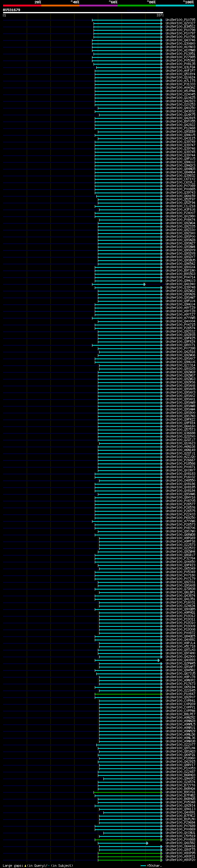Select the UniRef100_Q39748 label
This screenshot has height=868, width=197.
[x=180, y=288]
